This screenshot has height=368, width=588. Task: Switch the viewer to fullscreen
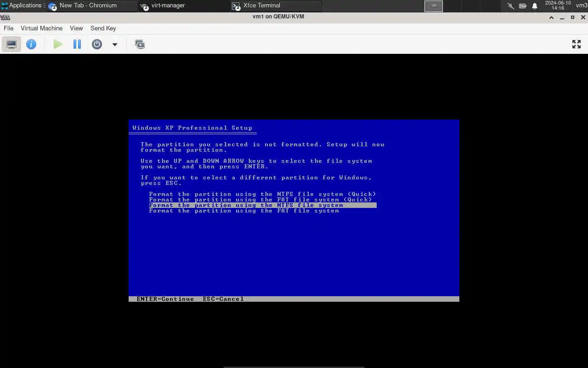pyautogui.click(x=577, y=44)
